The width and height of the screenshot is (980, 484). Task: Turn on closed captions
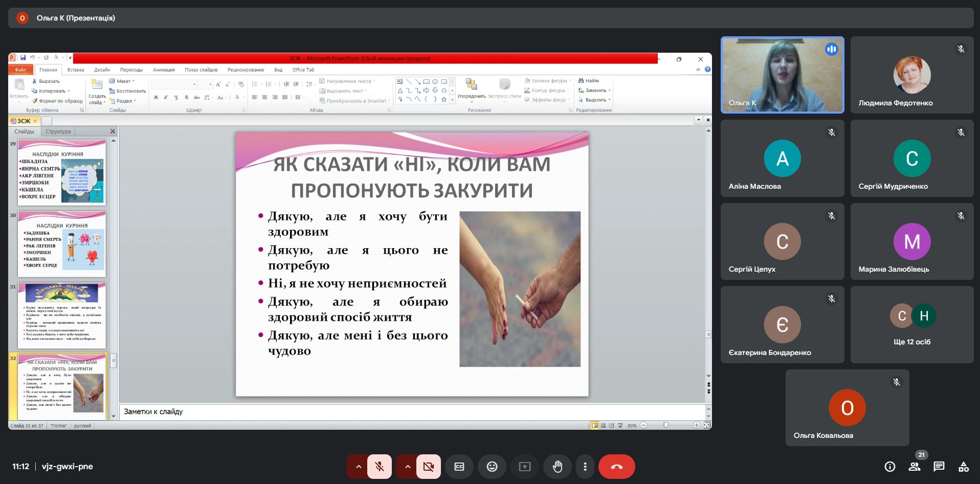[459, 467]
